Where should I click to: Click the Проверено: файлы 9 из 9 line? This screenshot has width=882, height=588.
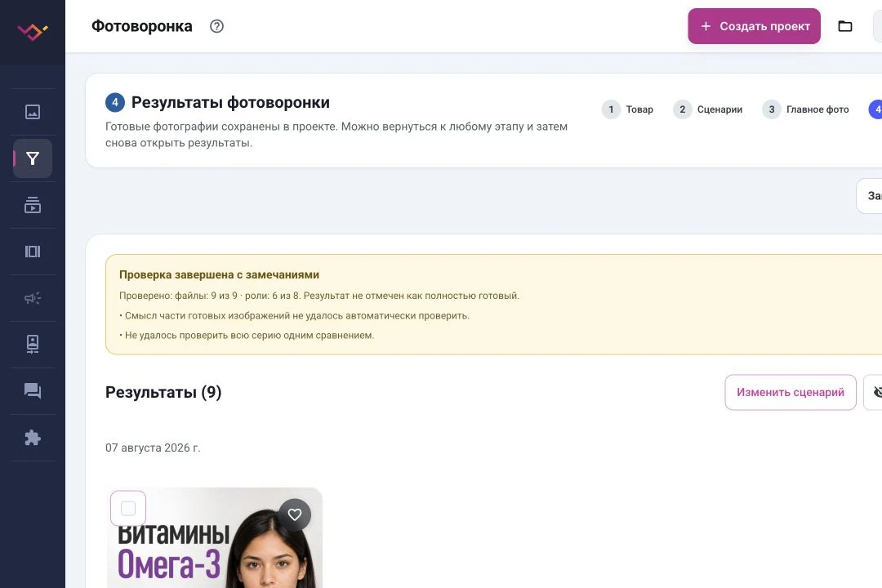[x=319, y=296]
